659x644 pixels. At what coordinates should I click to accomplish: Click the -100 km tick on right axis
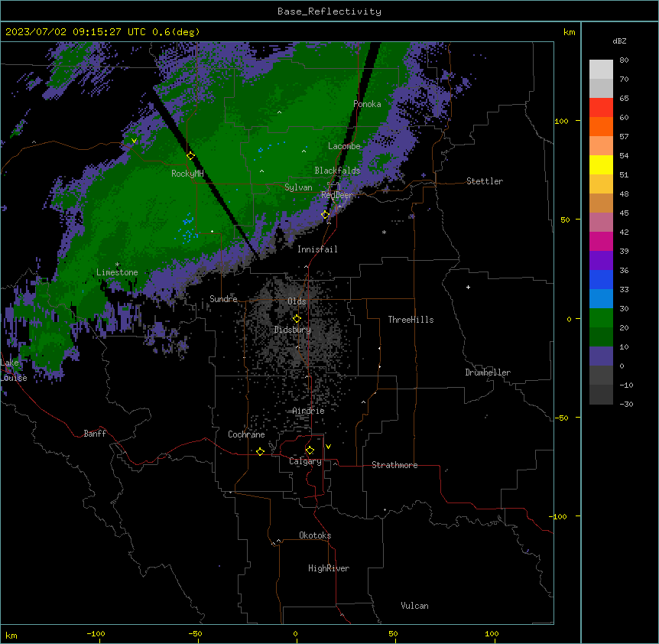point(559,516)
